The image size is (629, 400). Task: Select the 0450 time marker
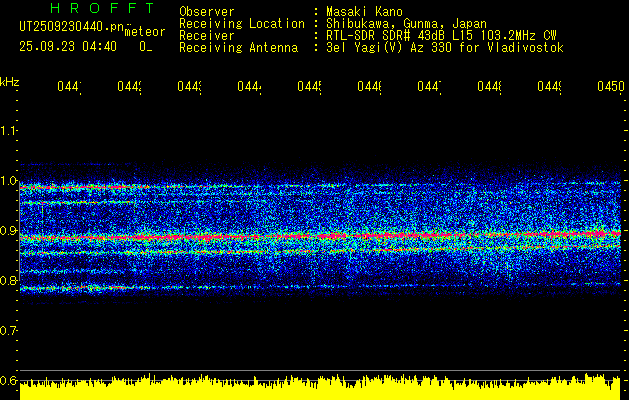(x=610, y=88)
